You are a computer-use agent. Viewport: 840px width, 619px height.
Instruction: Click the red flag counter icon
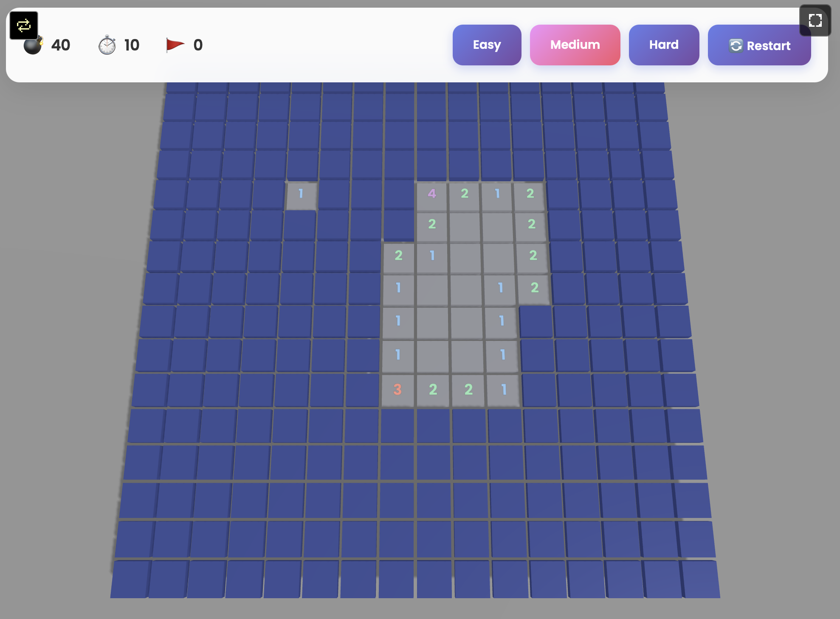coord(175,45)
